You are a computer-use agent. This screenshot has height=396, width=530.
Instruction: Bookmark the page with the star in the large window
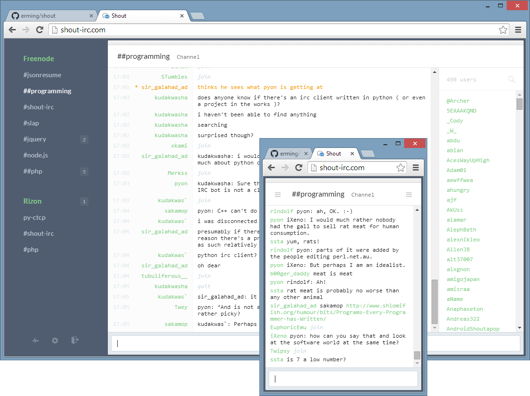coord(503,30)
